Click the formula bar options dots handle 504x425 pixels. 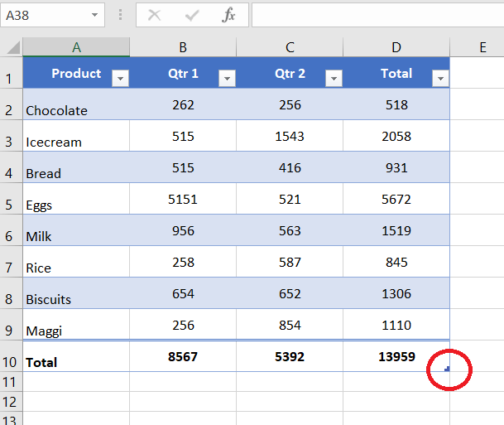point(120,15)
